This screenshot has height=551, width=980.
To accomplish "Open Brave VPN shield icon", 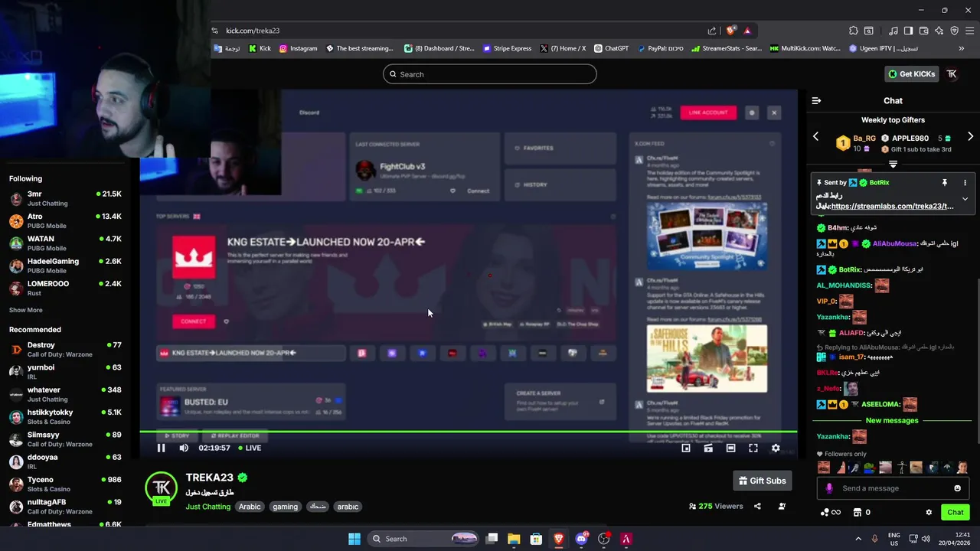I will pyautogui.click(x=954, y=31).
